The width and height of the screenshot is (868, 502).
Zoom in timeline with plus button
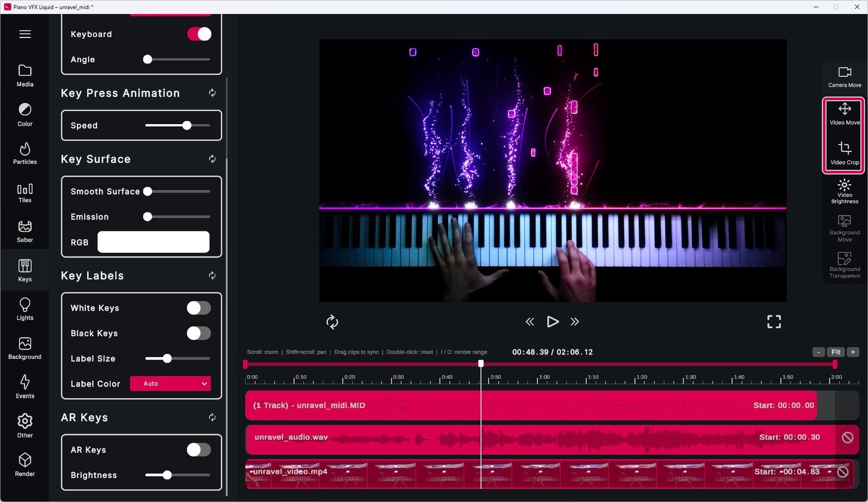(x=853, y=352)
